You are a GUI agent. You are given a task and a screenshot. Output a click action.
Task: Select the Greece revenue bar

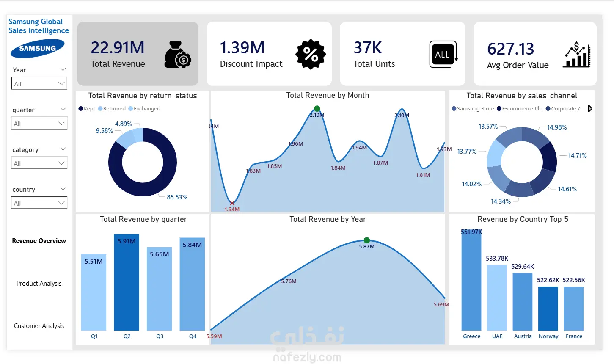pos(471,280)
